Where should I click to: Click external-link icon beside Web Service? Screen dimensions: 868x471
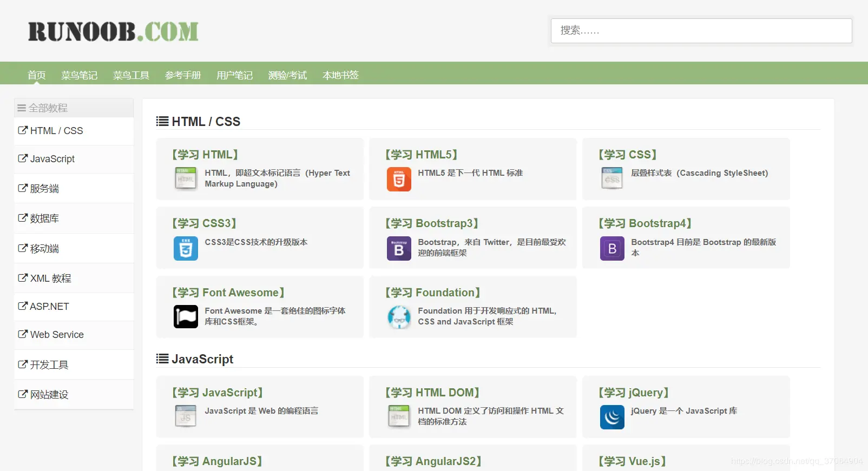(23, 334)
